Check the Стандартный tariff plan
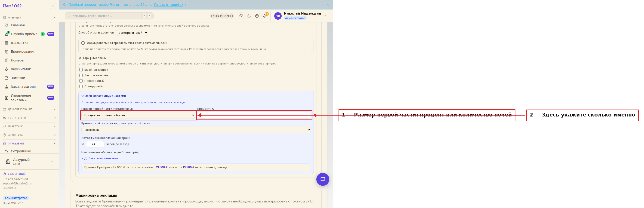 (81, 86)
